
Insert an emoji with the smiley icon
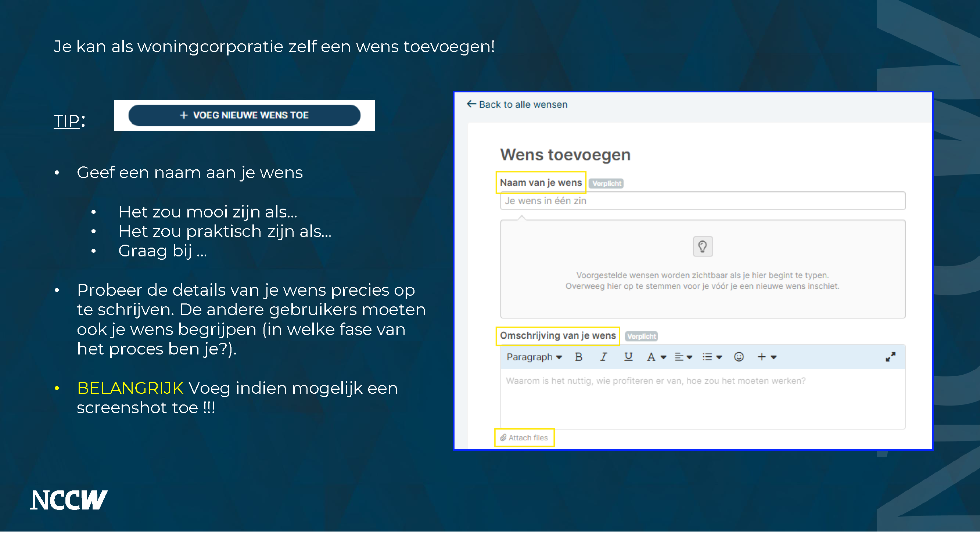[739, 357]
